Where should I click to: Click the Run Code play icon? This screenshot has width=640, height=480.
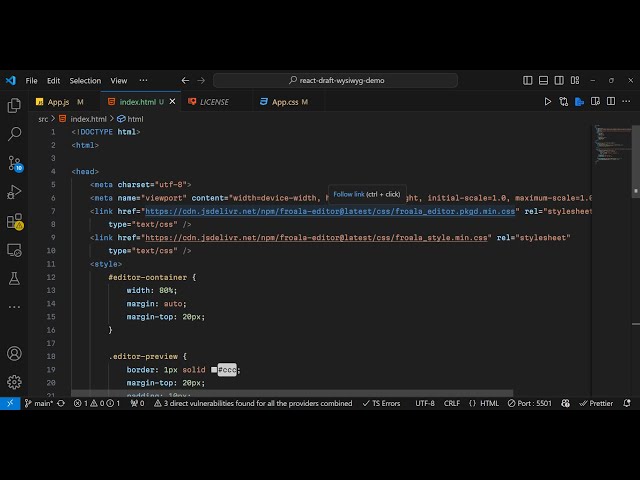point(548,101)
